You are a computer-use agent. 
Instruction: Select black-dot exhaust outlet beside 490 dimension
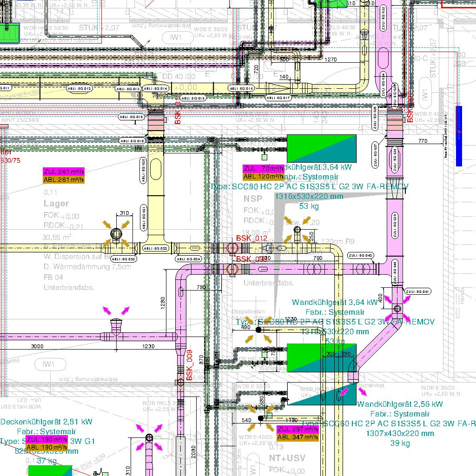(x=258, y=330)
